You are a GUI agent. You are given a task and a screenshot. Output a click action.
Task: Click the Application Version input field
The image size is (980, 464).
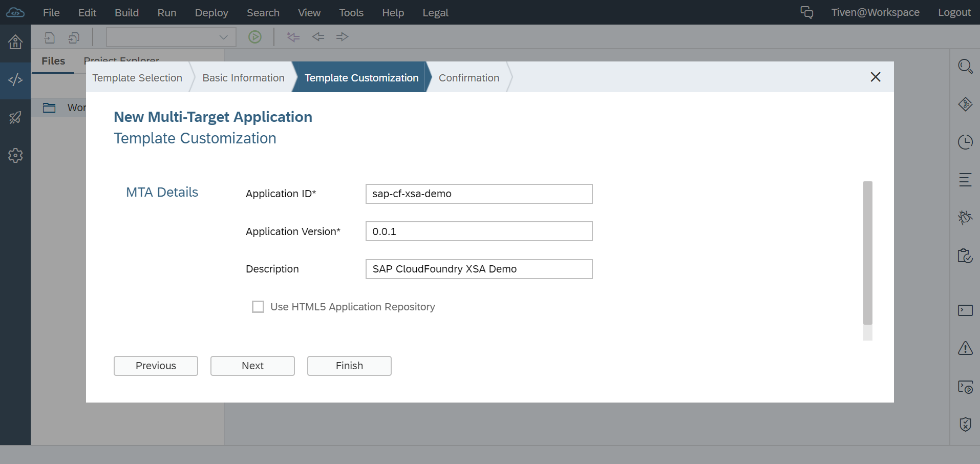pyautogui.click(x=479, y=231)
